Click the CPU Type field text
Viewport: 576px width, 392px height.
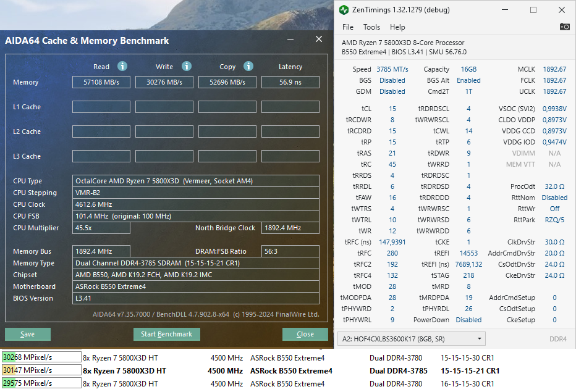(x=195, y=181)
